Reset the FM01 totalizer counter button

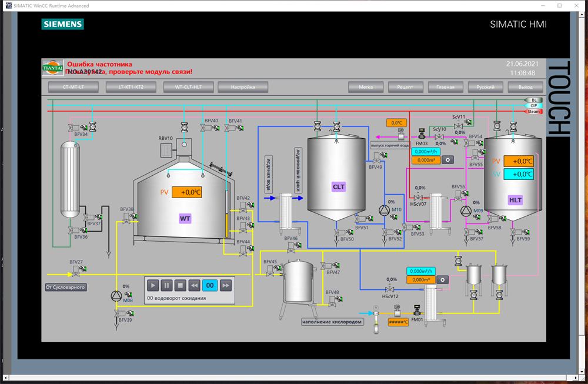pos(443,280)
